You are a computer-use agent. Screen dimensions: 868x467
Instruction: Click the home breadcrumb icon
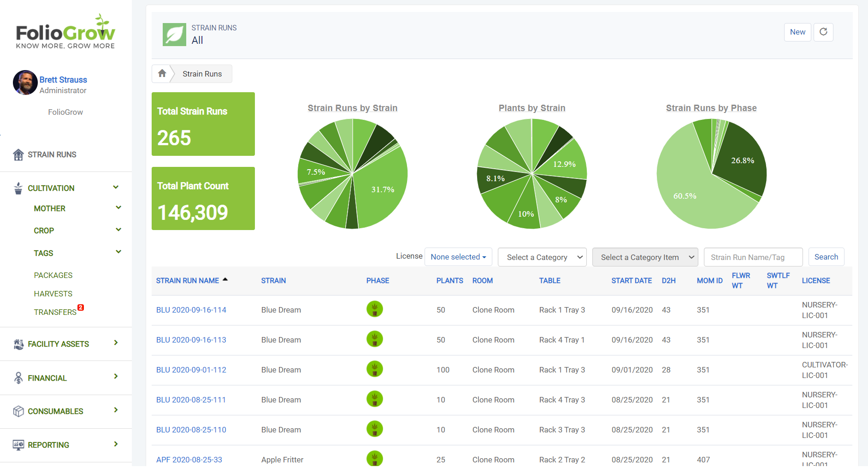click(162, 73)
